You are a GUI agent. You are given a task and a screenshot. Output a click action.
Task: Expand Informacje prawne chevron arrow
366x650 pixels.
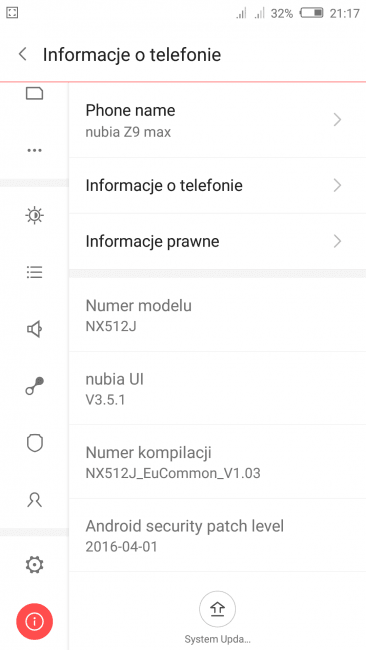[x=337, y=241]
